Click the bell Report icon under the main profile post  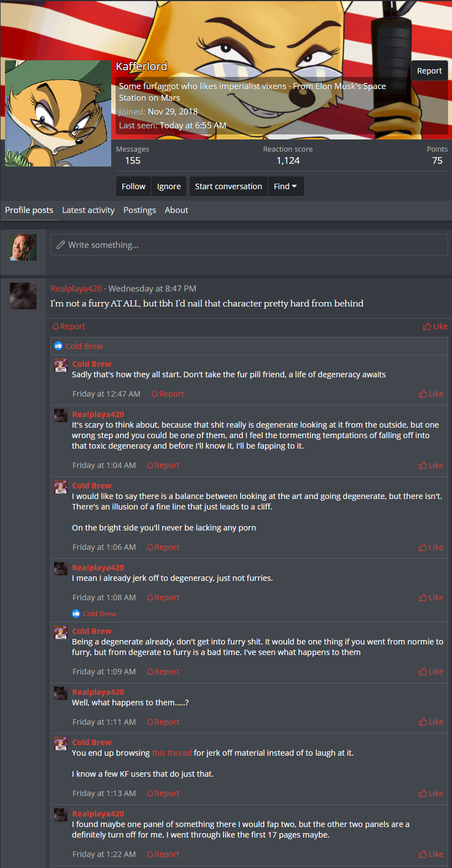(56, 326)
